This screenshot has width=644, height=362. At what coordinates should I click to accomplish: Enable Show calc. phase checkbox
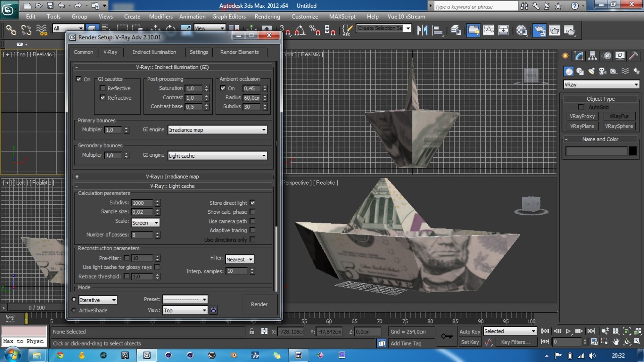click(x=253, y=212)
